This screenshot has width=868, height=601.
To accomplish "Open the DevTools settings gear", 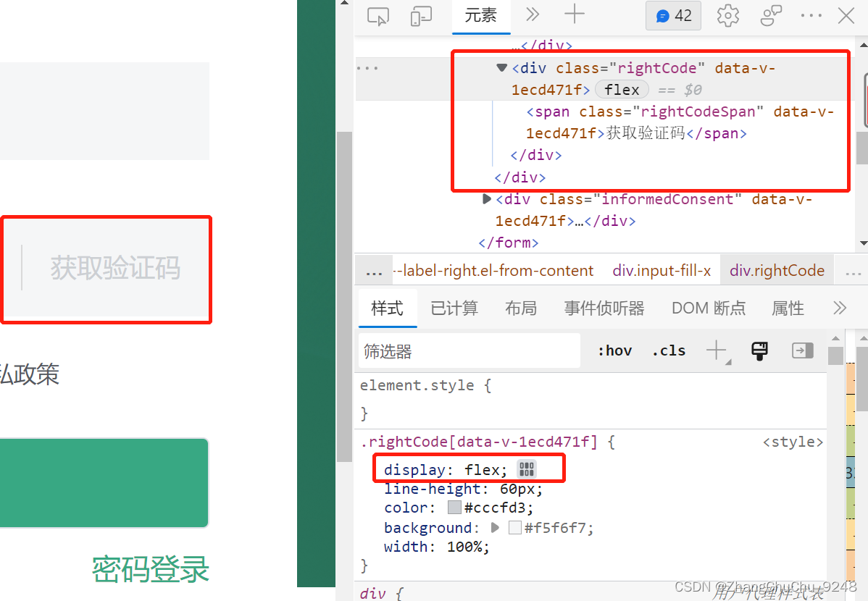I will pyautogui.click(x=727, y=14).
